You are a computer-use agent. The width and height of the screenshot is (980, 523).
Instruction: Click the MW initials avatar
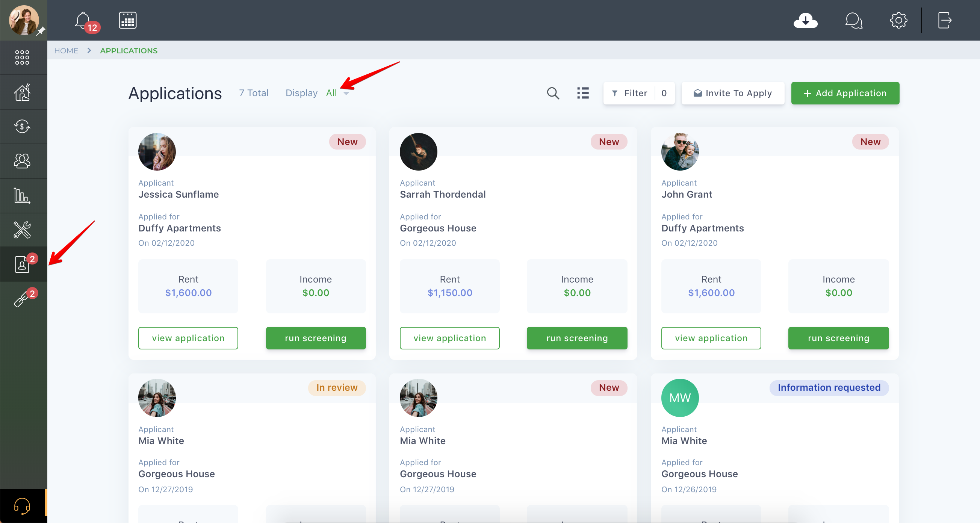tap(680, 398)
